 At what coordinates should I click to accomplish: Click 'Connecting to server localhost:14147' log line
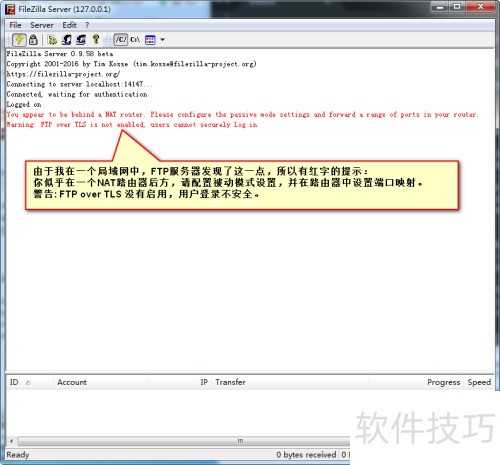pos(79,84)
